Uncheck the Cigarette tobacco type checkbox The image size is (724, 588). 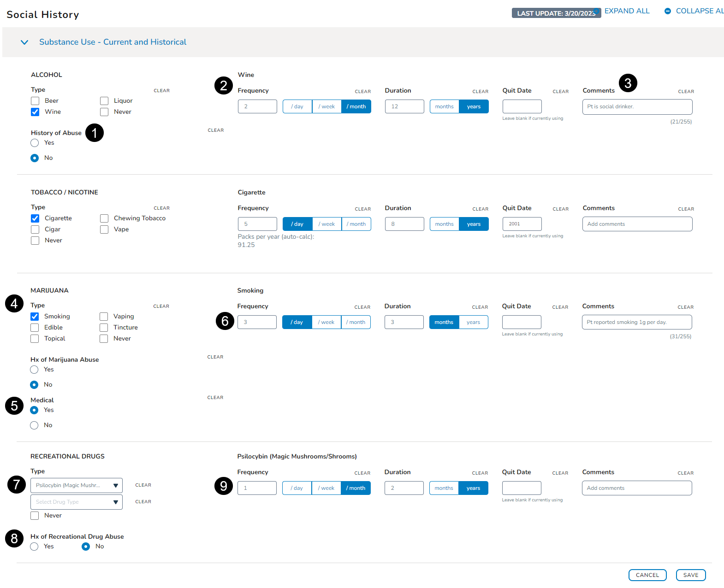[35, 218]
